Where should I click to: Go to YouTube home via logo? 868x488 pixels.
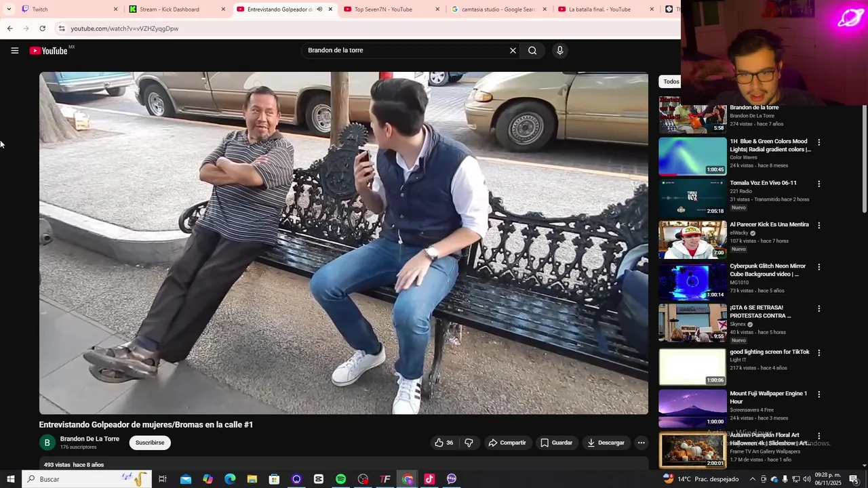coord(49,51)
